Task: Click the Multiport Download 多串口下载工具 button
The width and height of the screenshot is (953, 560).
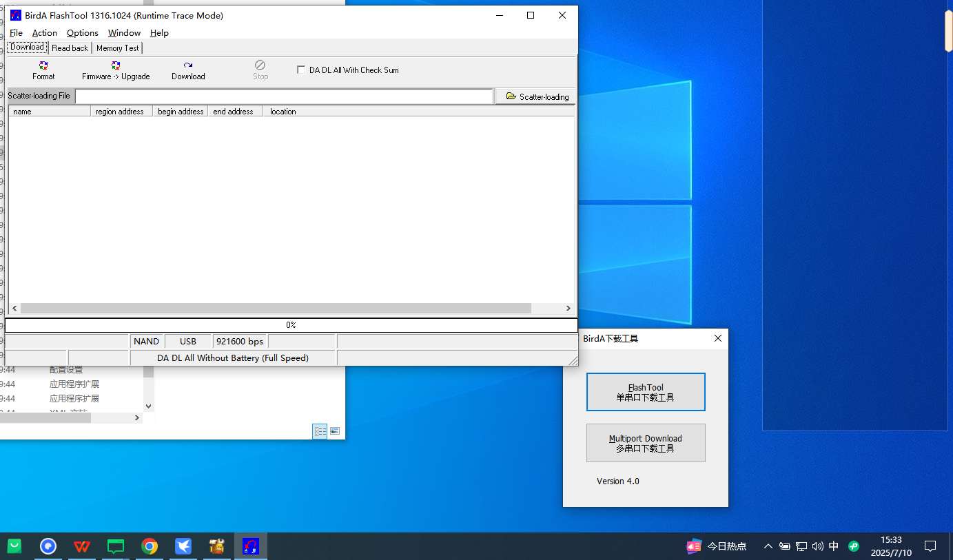Action: (646, 443)
